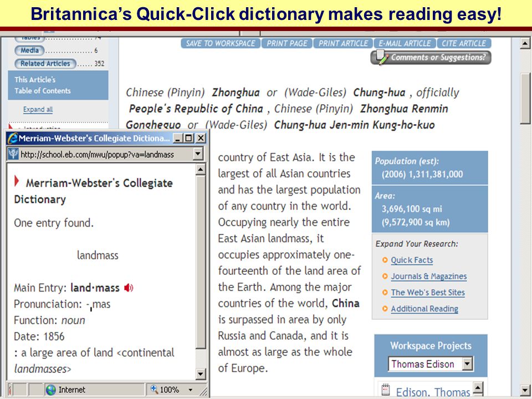Click the main page scrollbar thumb
The width and height of the screenshot is (532, 399).
click(x=525, y=99)
